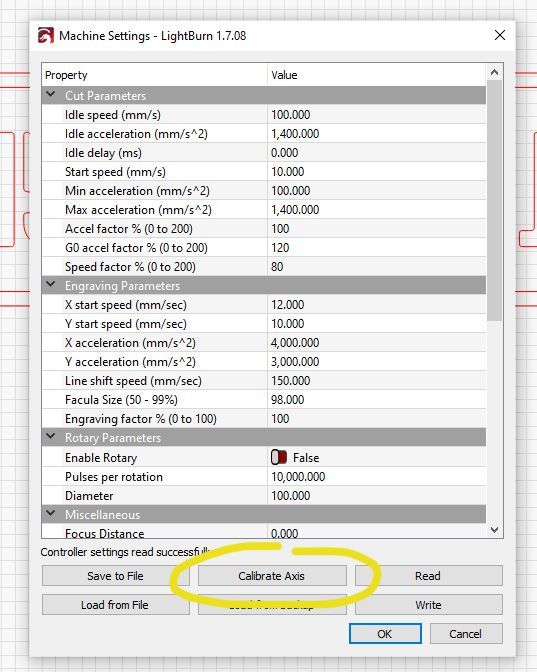Cancel the Machine Settings dialog
The width and height of the screenshot is (537, 672).
tap(466, 633)
